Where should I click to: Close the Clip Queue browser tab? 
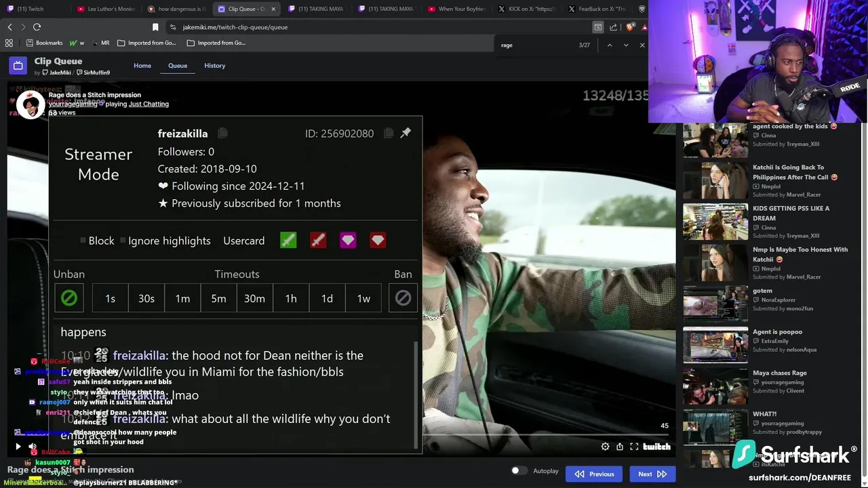tap(272, 9)
